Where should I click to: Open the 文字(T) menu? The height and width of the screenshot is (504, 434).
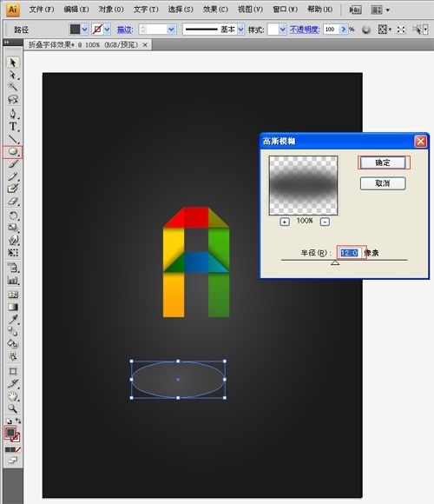click(146, 10)
